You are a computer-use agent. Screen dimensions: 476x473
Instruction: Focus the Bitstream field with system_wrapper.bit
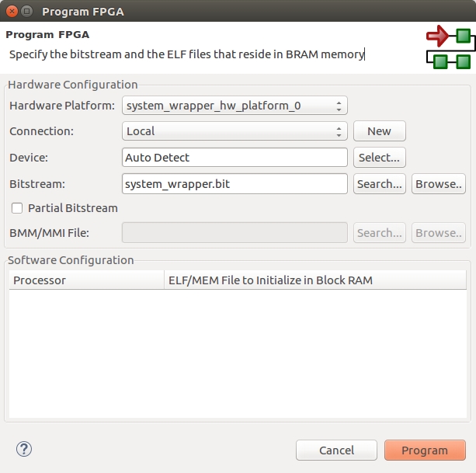pyautogui.click(x=235, y=183)
